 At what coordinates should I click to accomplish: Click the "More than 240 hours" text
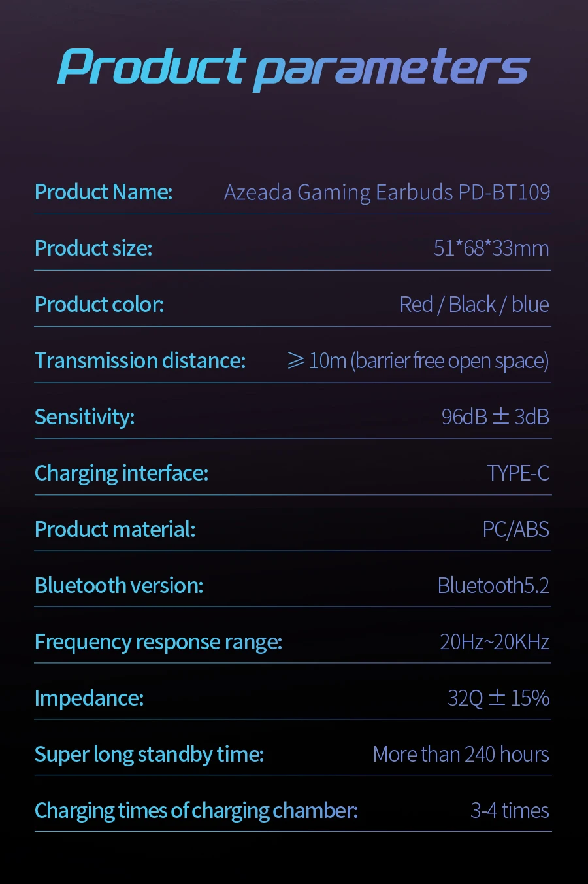coord(461,755)
